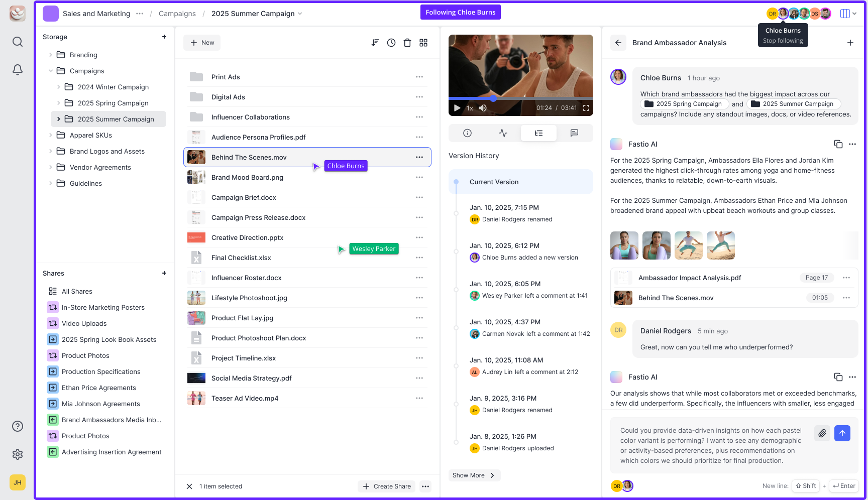Click the New button
Image resolution: width=868 pixels, height=500 pixels.
coord(202,43)
